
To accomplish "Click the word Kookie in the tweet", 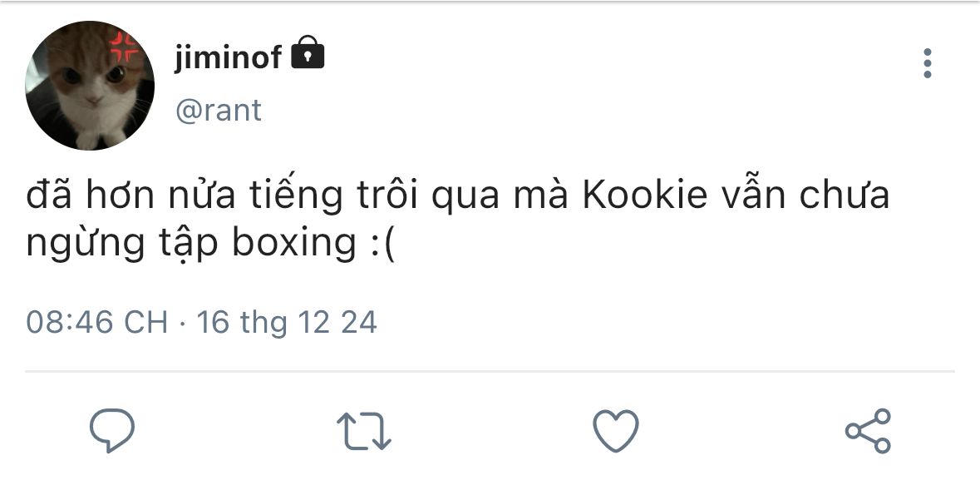I will tap(645, 195).
